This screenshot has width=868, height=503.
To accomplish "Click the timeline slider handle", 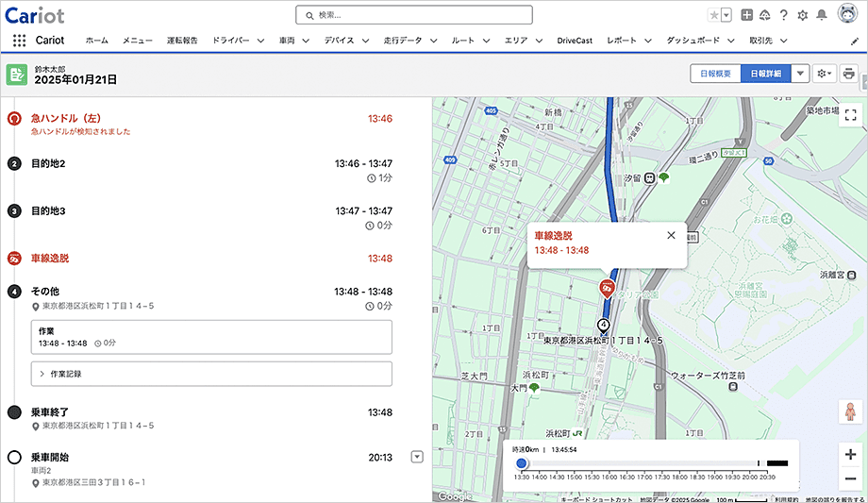I will pyautogui.click(x=522, y=463).
